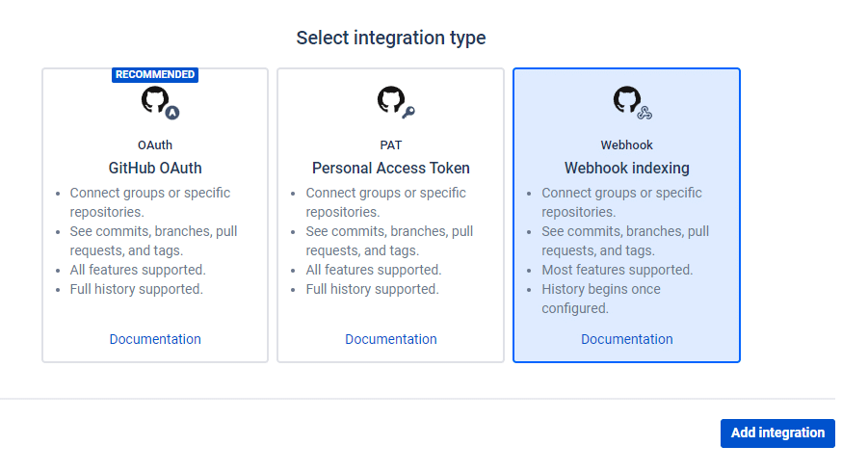Image resolution: width=868 pixels, height=472 pixels.
Task: Open Documentation link under Personal Access Token
Action: pos(390,339)
